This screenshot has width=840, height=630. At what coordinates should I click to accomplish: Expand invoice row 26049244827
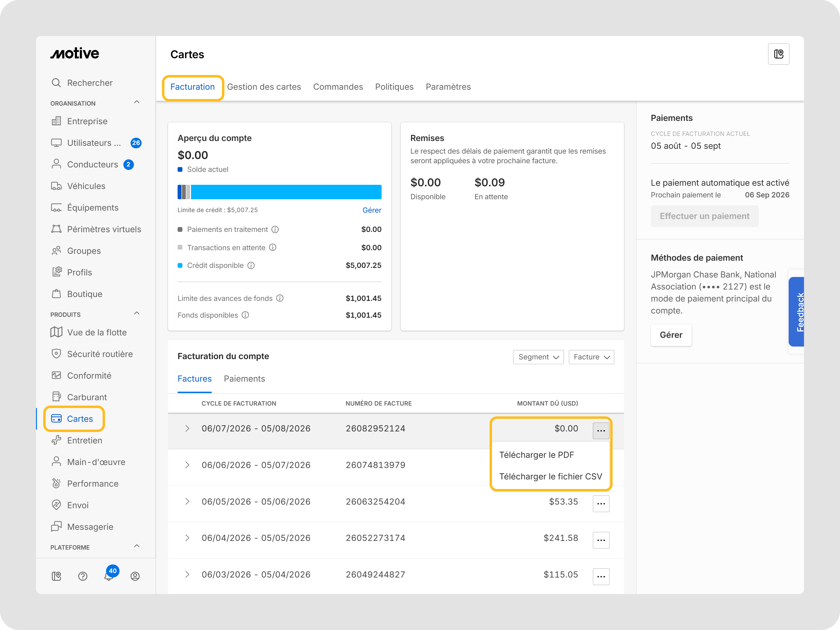point(187,574)
